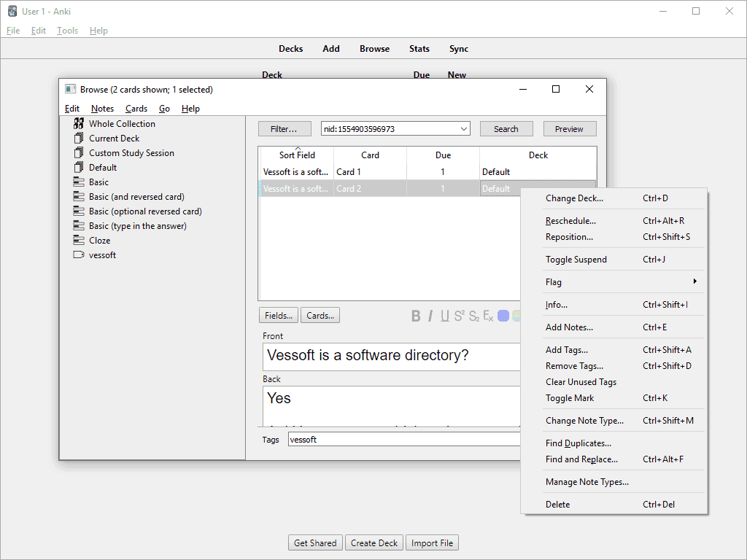Click Stats in Anki main toolbar
The width and height of the screenshot is (747, 560).
click(x=419, y=49)
